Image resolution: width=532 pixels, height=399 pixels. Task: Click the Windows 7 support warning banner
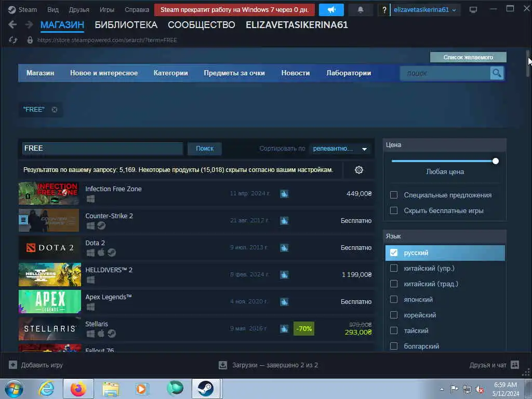pyautogui.click(x=234, y=10)
